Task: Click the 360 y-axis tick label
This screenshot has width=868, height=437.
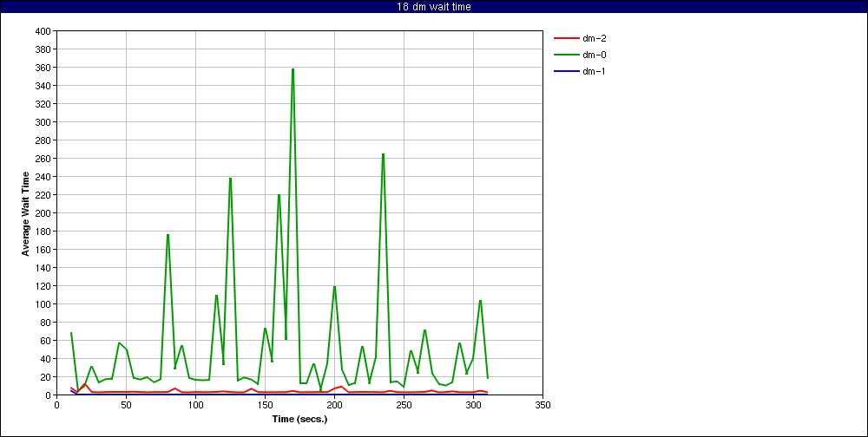Action: tap(43, 68)
